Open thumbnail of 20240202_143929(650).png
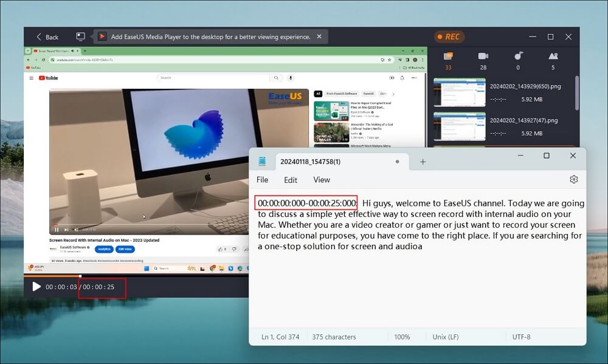The image size is (608, 364). pos(460,92)
